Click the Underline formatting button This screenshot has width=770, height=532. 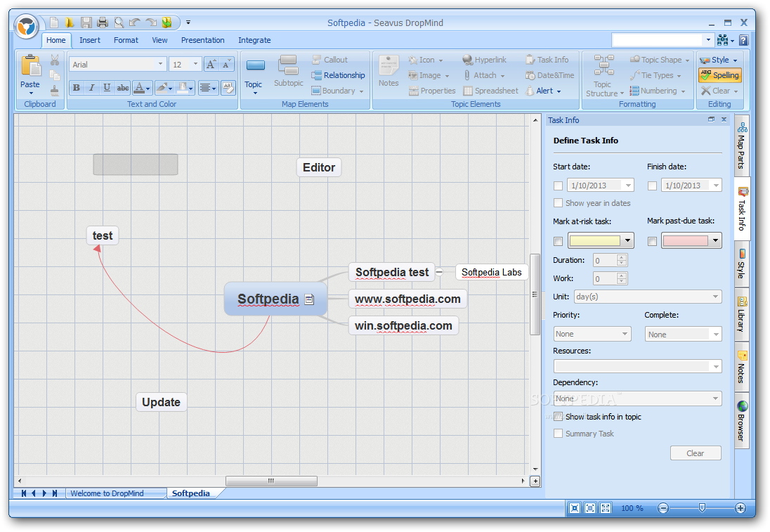click(107, 88)
